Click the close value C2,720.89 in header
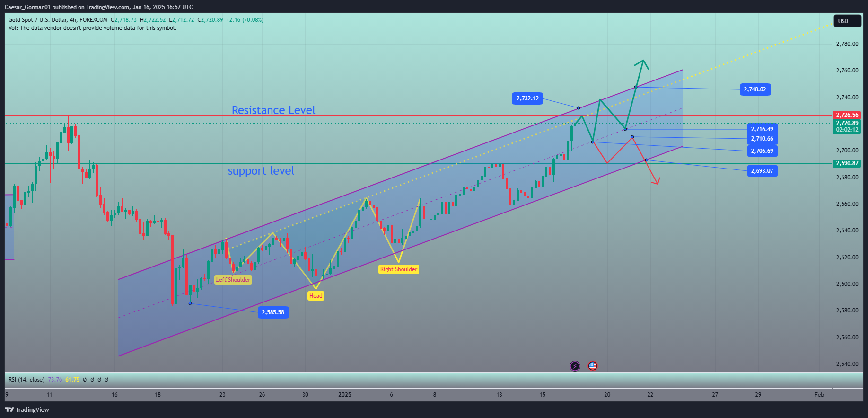The width and height of the screenshot is (868, 418). 210,20
